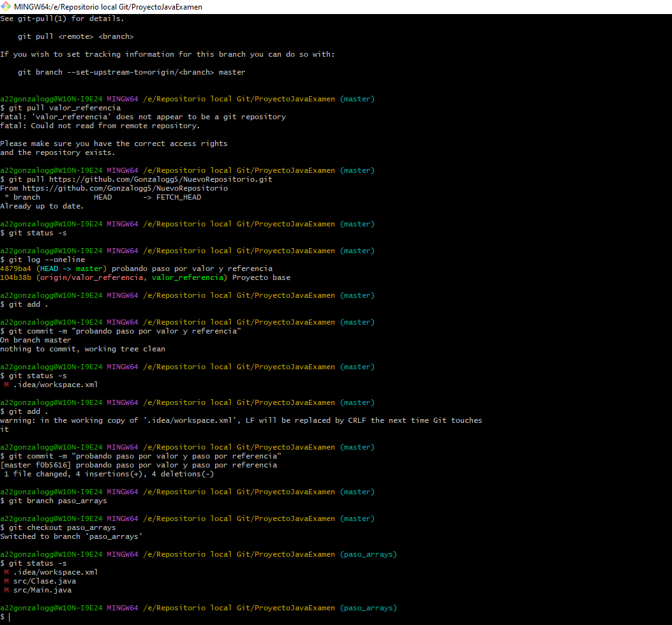Click the '(HEAD -> master)' ref label
Screen dimensions: 672x625
(71, 269)
